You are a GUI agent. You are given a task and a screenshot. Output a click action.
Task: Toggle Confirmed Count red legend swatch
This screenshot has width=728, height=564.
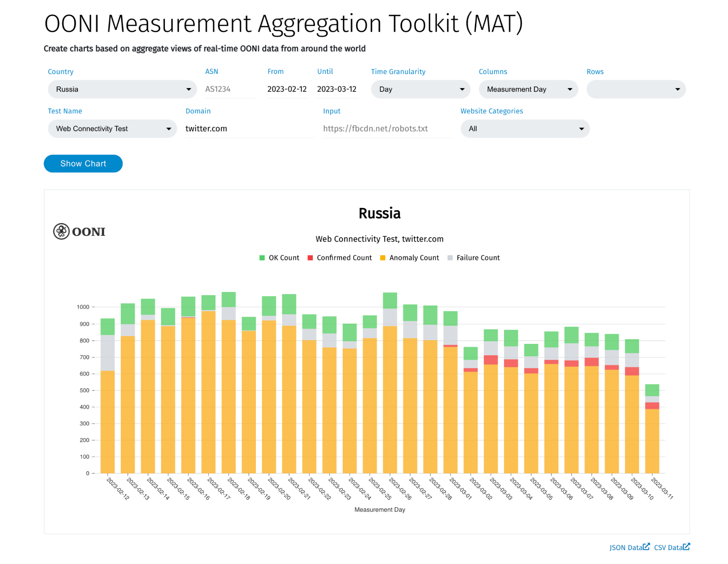[x=310, y=258]
